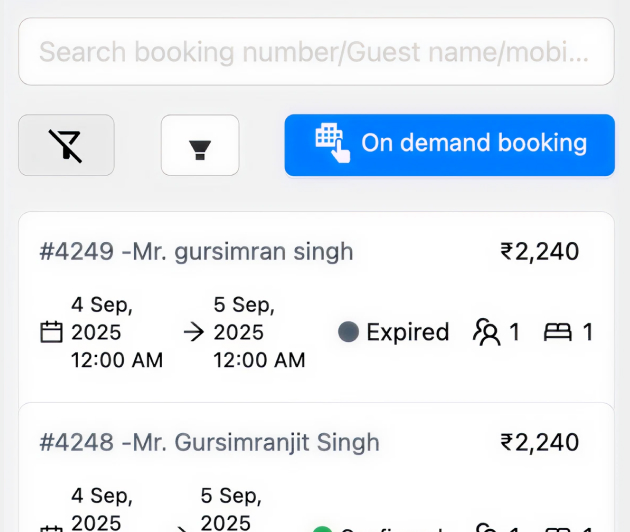Click the grey Expired status dot

tap(348, 332)
